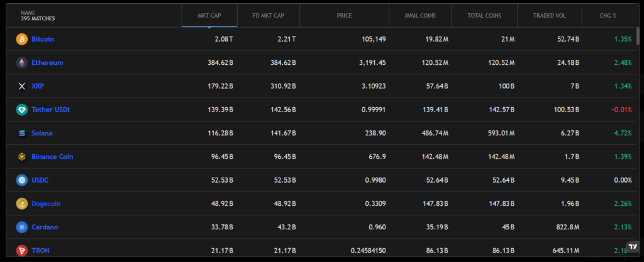This screenshot has width=644, height=262.
Task: Sort by the TOTAL COINS column header
Action: (x=484, y=16)
